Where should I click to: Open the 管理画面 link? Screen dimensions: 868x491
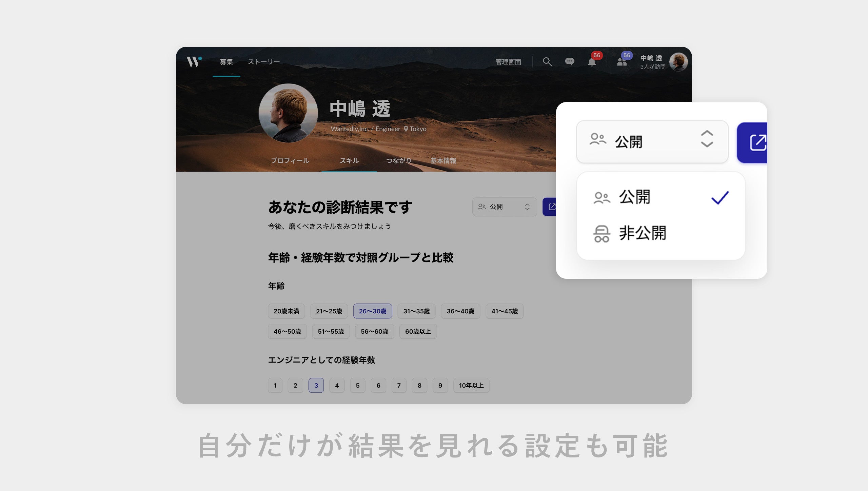pyautogui.click(x=508, y=62)
